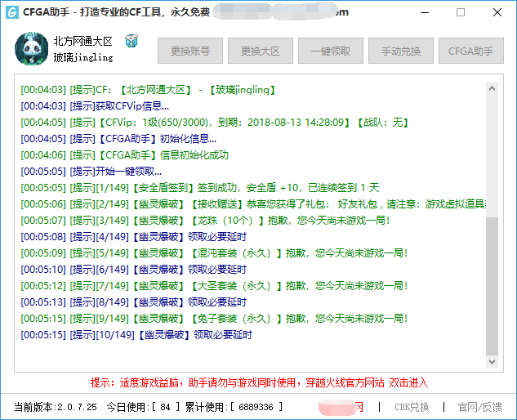
Task: Minimize the CFGA助手 window
Action: tap(422, 12)
